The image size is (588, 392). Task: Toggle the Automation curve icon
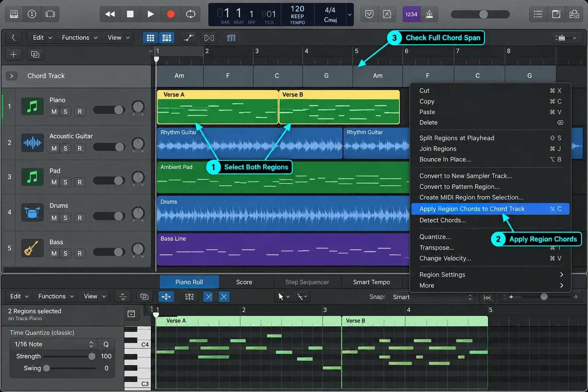pos(189,38)
